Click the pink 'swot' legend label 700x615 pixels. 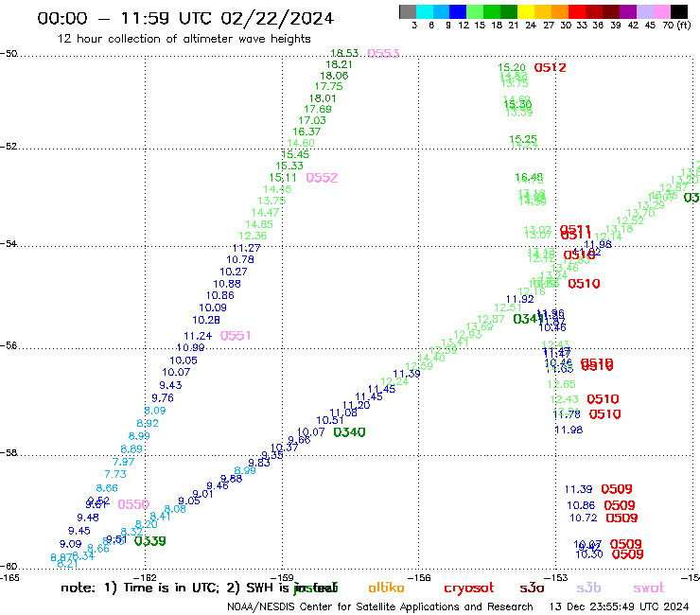[649, 589]
